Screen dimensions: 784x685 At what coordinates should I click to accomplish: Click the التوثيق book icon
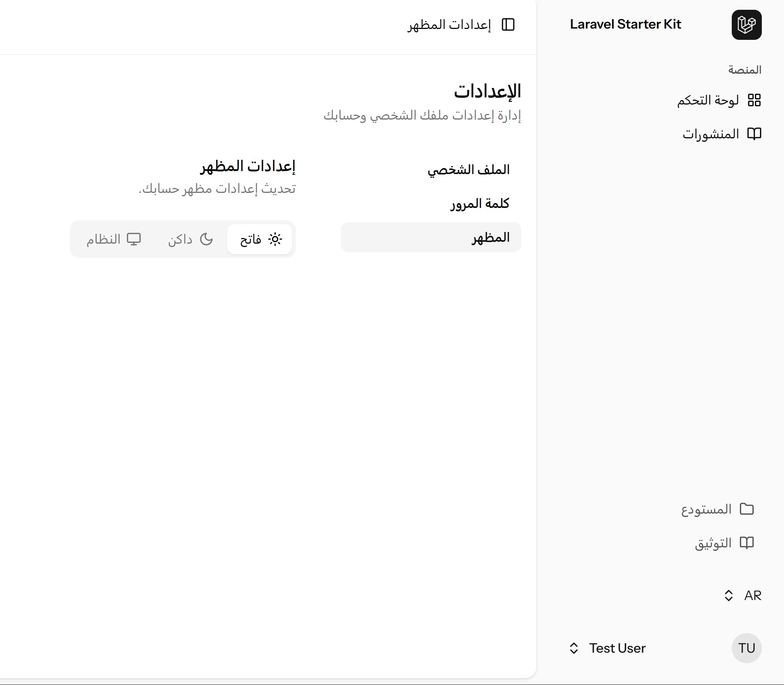coord(746,543)
